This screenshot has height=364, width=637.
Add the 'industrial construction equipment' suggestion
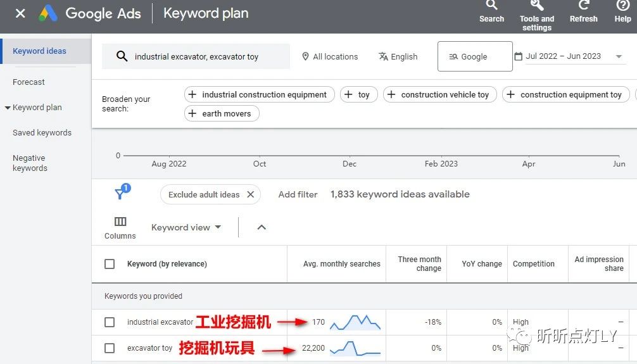(x=259, y=95)
